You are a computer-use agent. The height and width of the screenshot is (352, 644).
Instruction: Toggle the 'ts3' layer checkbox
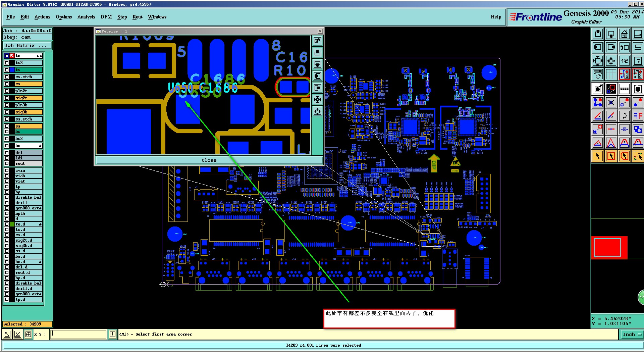7,63
